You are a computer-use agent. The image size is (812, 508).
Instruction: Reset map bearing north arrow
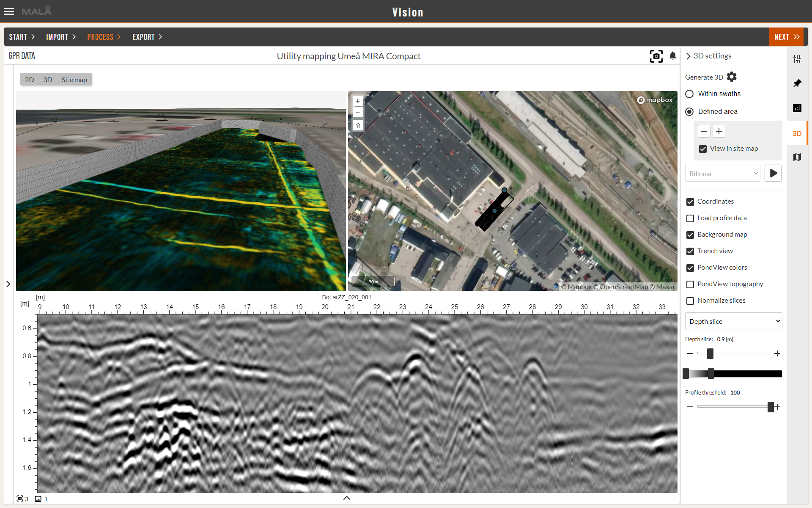tap(358, 126)
